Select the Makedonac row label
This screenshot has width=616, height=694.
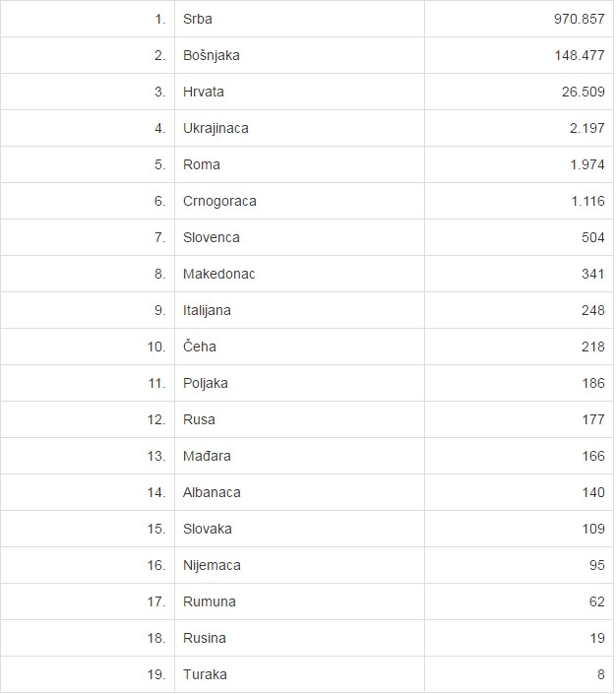point(218,274)
